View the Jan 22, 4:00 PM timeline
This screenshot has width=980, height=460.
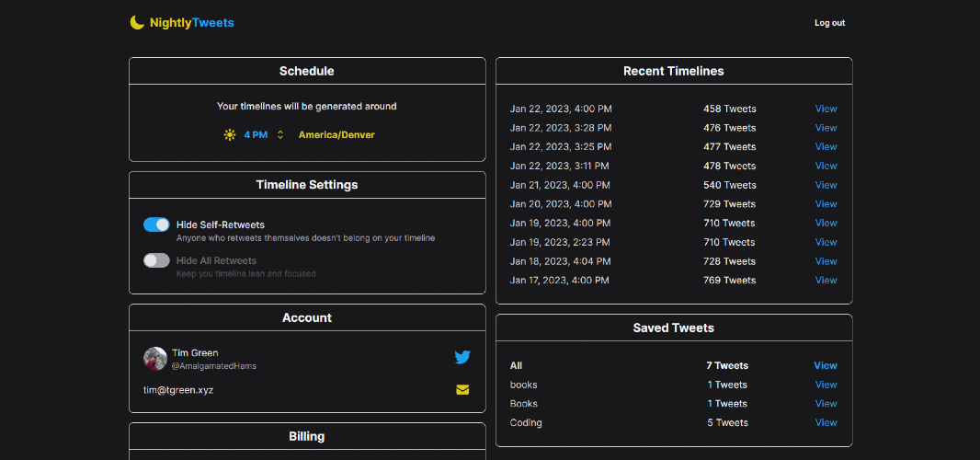click(x=826, y=109)
